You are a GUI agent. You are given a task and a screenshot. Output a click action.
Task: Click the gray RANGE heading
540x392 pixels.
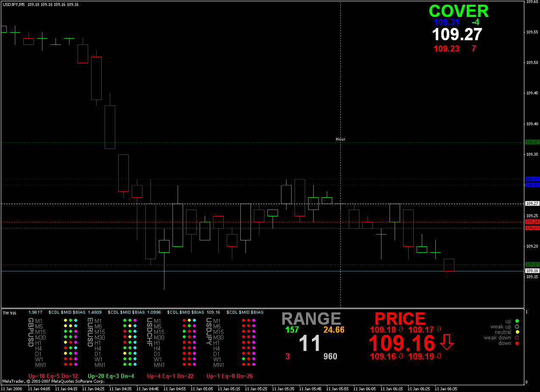(311, 319)
